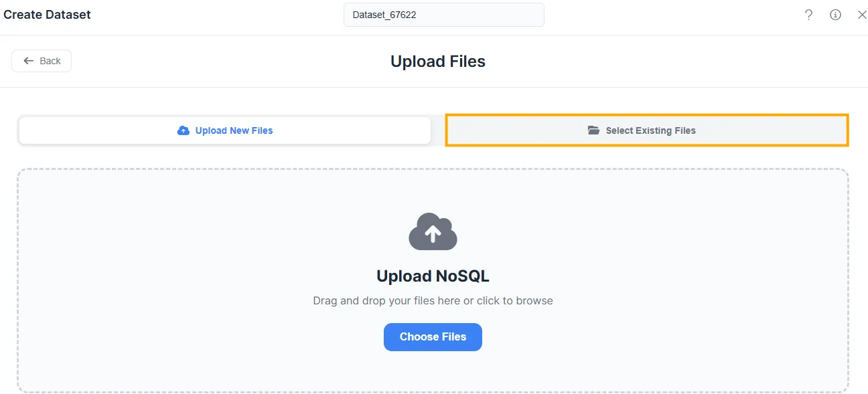Screen dimensions: 868x394
Task: Switch to the Upload New Files tab
Action: click(224, 130)
